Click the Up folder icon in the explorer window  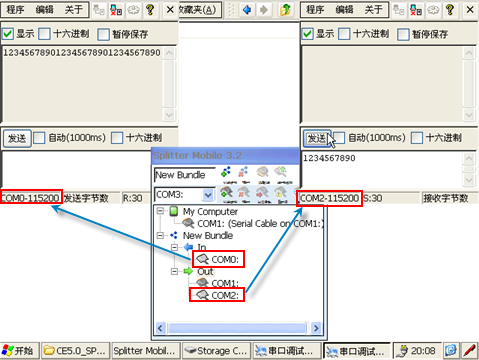click(x=285, y=10)
